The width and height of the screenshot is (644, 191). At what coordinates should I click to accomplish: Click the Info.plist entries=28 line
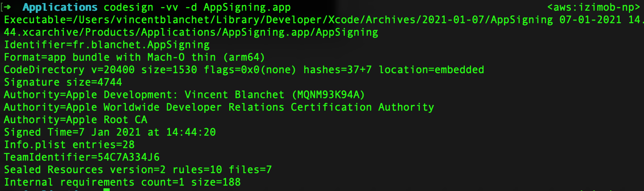(69, 145)
